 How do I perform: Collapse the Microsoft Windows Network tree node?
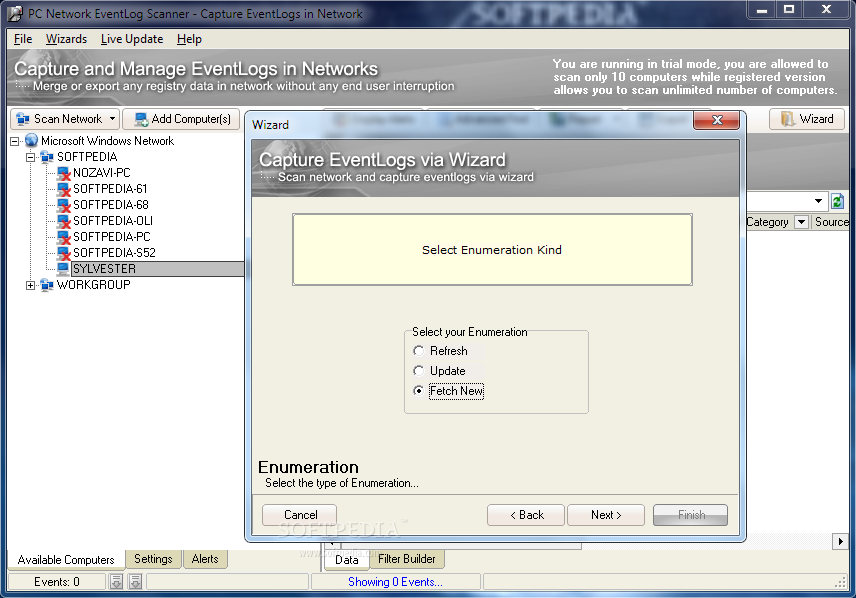pyautogui.click(x=15, y=141)
